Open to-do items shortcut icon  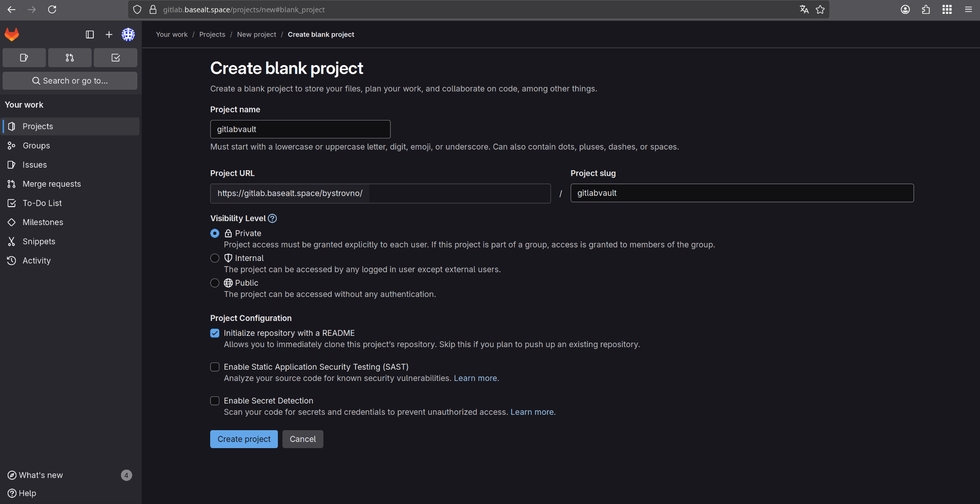click(x=115, y=58)
